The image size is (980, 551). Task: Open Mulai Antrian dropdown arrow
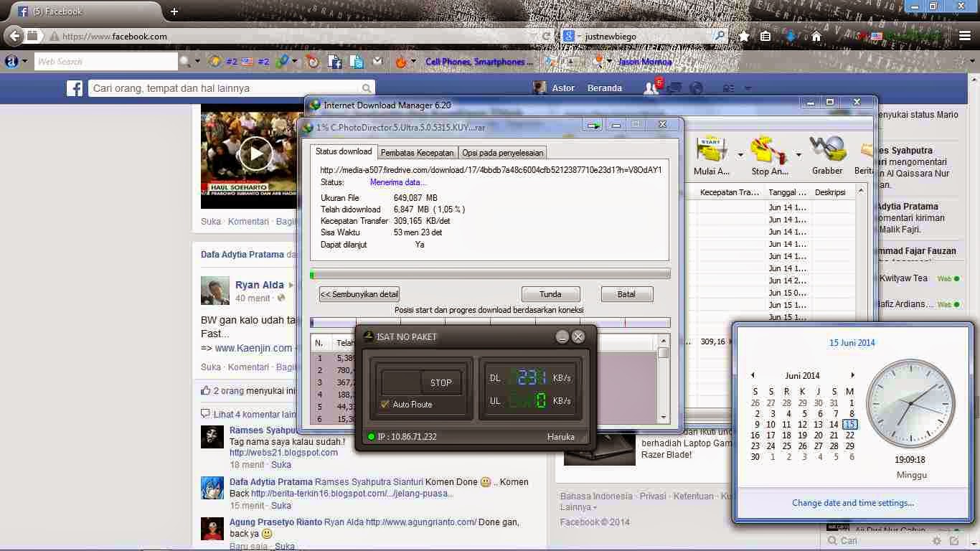coord(740,154)
